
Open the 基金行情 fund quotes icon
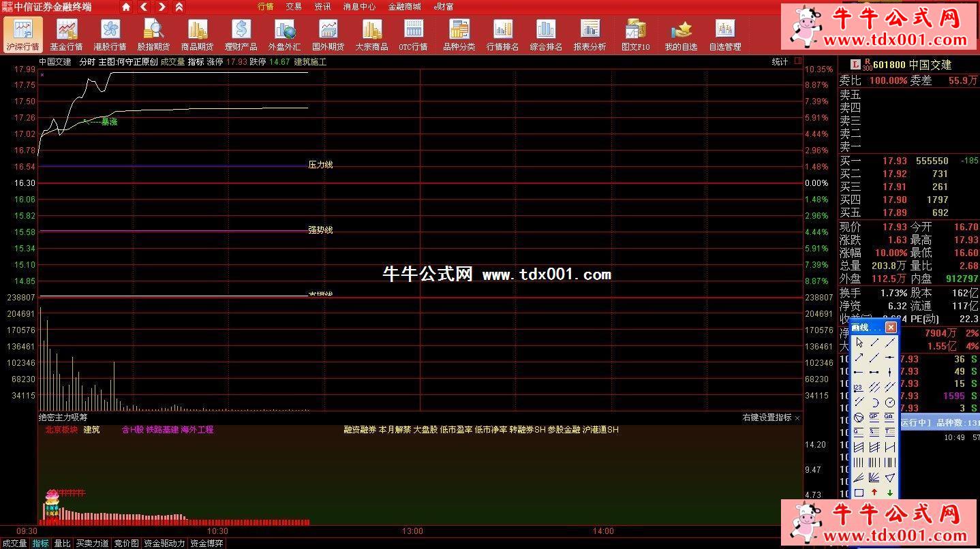(66, 34)
